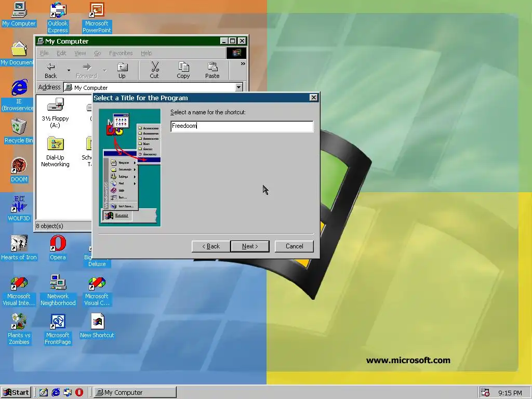Select the WOLF3D desktop shortcut
532x399 pixels.
point(19,209)
